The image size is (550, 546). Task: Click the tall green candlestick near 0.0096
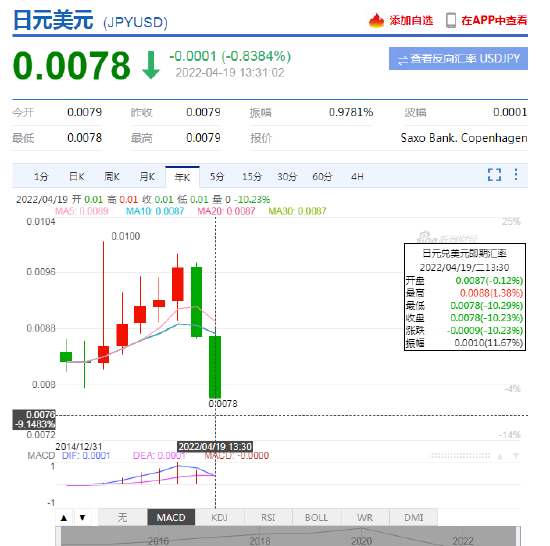[x=196, y=301]
